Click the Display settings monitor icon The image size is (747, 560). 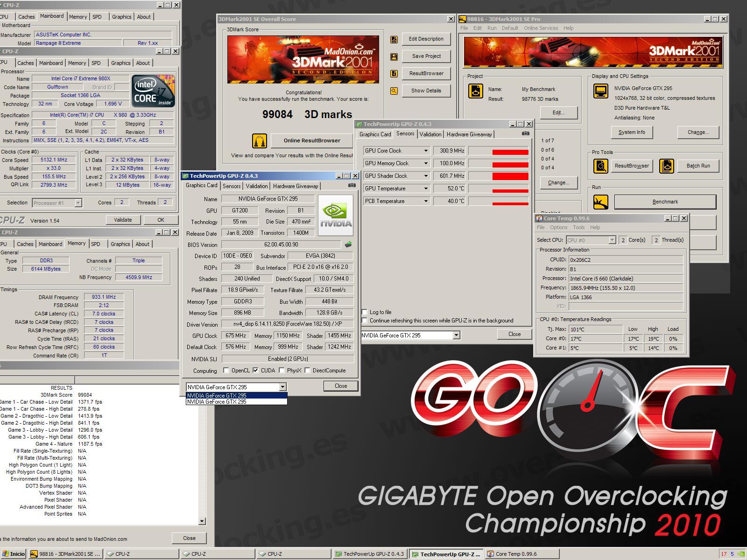pos(600,91)
